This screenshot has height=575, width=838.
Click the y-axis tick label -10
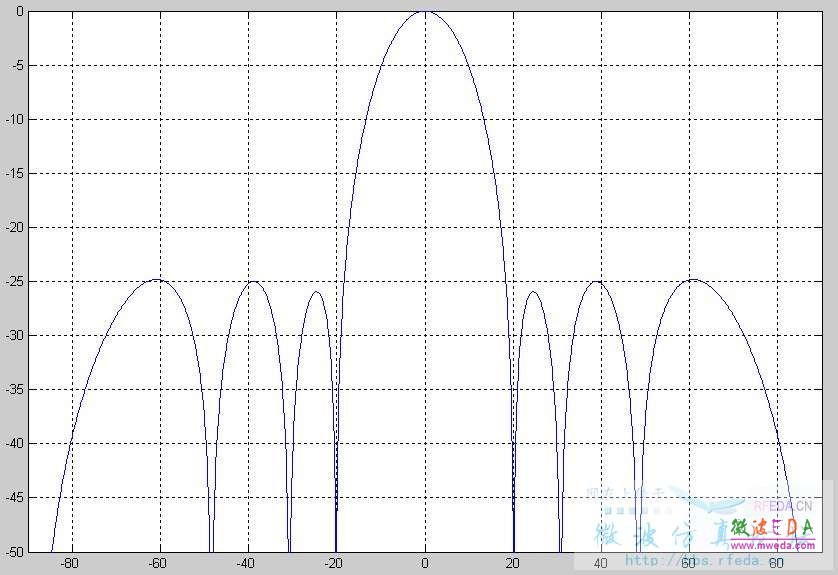click(12, 120)
